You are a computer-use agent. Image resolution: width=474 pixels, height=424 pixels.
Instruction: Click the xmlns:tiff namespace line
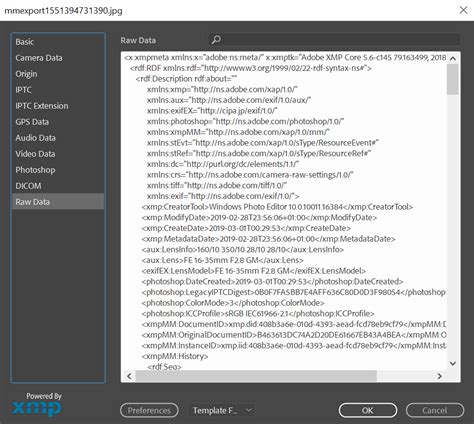[x=217, y=185]
